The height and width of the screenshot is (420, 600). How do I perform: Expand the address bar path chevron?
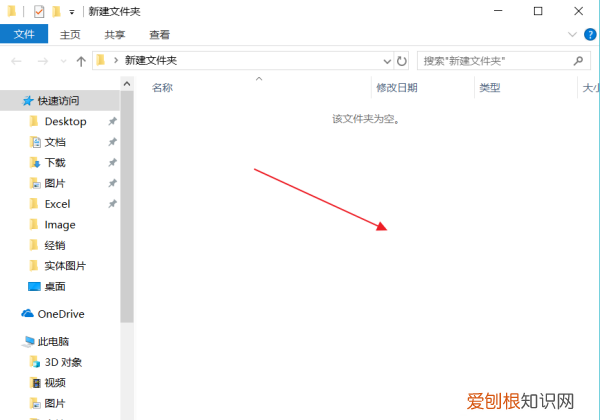point(116,60)
